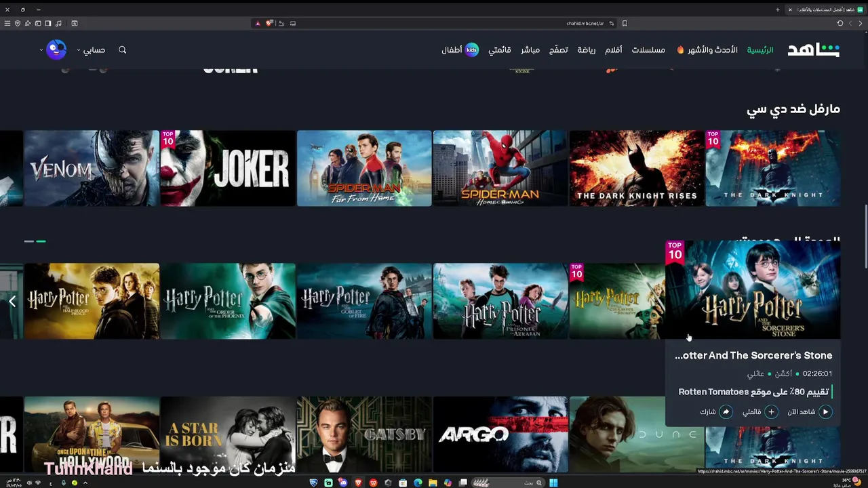Open A Star Is Born thumbnail
Viewport: 868px width, 488px height.
(228, 434)
